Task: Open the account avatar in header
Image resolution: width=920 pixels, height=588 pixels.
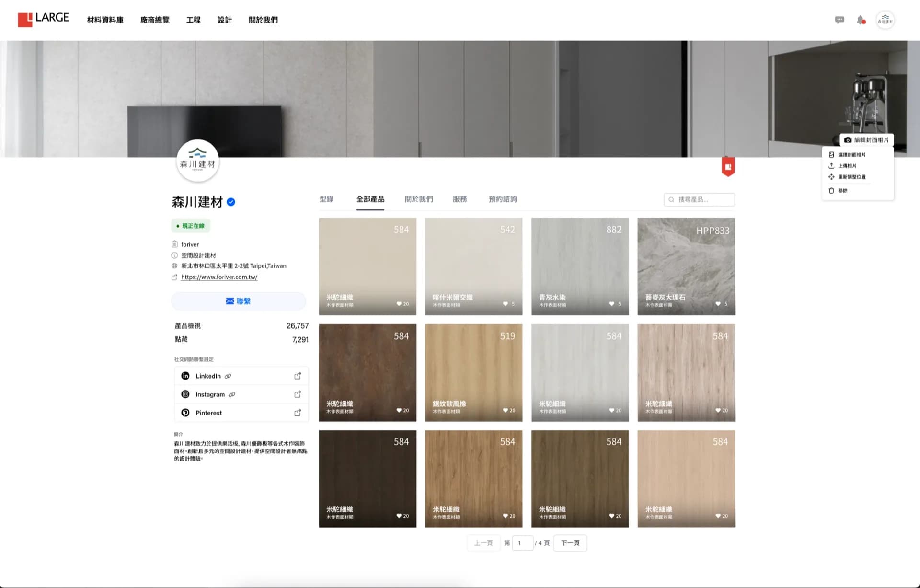Action: tap(885, 20)
